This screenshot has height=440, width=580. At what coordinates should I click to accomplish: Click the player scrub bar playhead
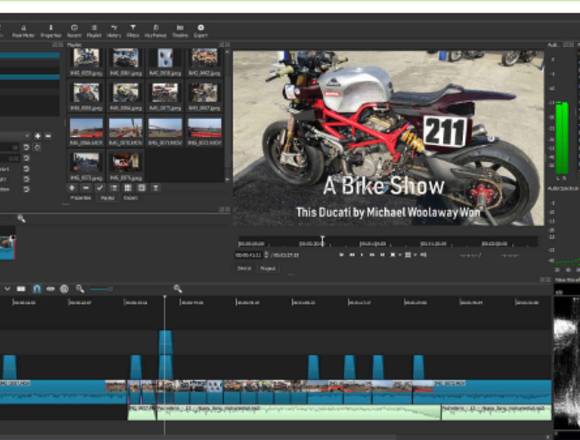click(323, 241)
